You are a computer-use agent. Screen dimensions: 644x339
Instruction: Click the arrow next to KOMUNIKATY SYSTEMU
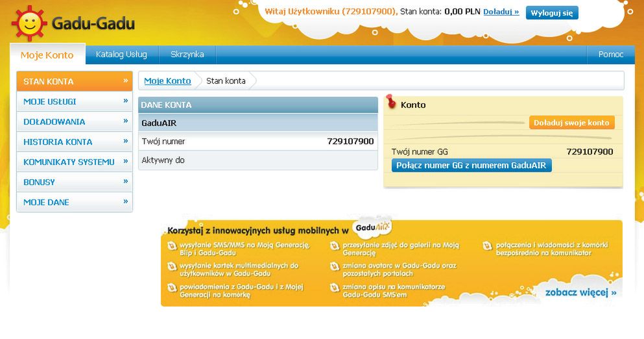pos(126,161)
